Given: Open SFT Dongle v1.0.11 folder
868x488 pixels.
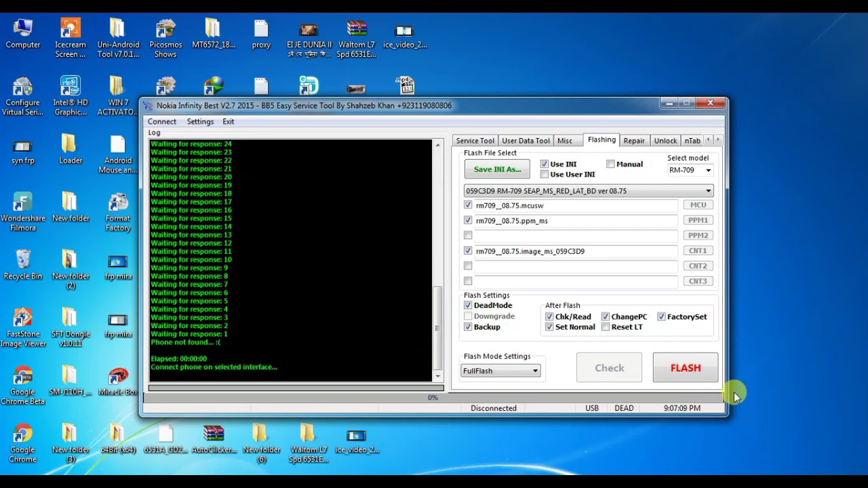Looking at the screenshot, I should (x=70, y=328).
